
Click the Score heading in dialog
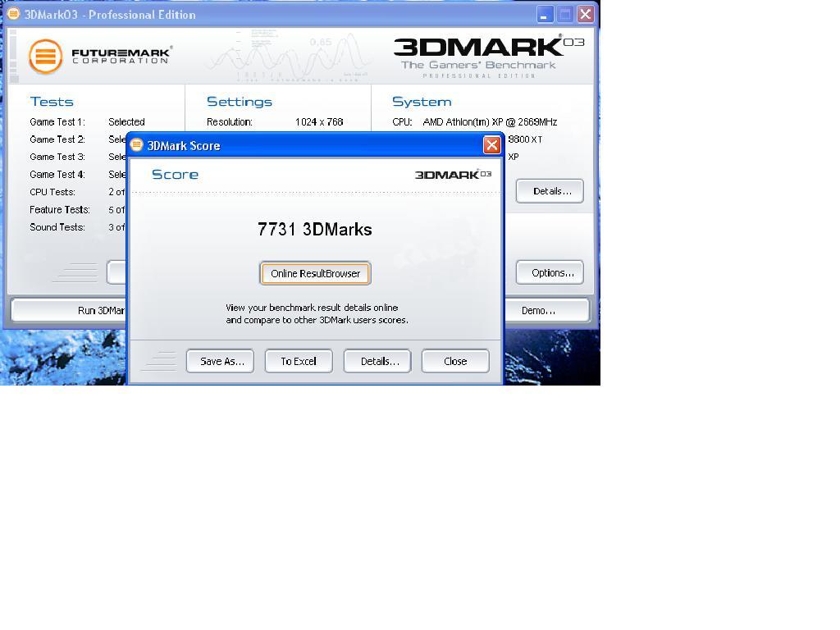tap(176, 175)
